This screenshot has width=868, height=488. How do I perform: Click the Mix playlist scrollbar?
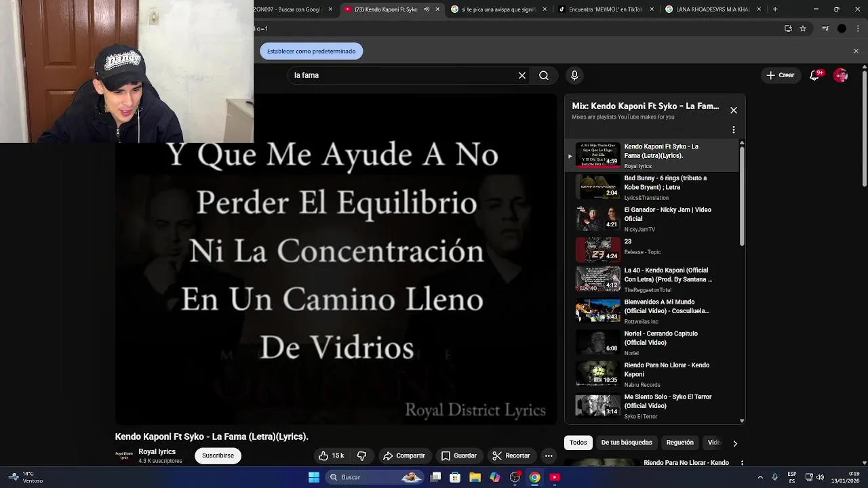click(x=742, y=197)
